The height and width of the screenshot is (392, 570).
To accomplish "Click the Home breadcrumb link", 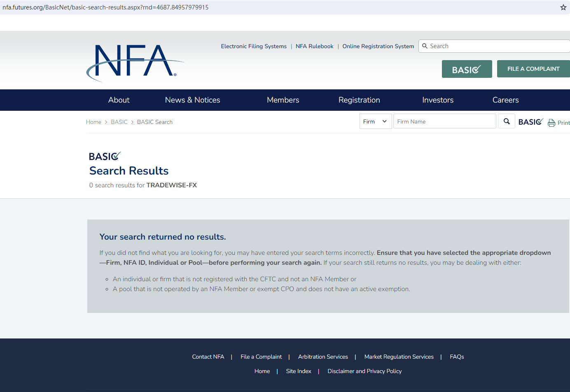I will [x=93, y=122].
